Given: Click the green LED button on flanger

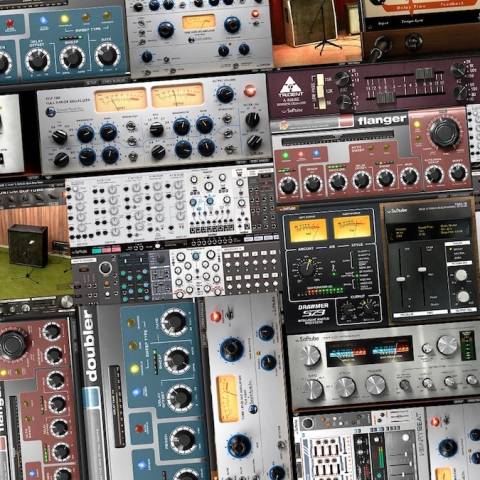Looking at the screenshot, I should tap(285, 155).
